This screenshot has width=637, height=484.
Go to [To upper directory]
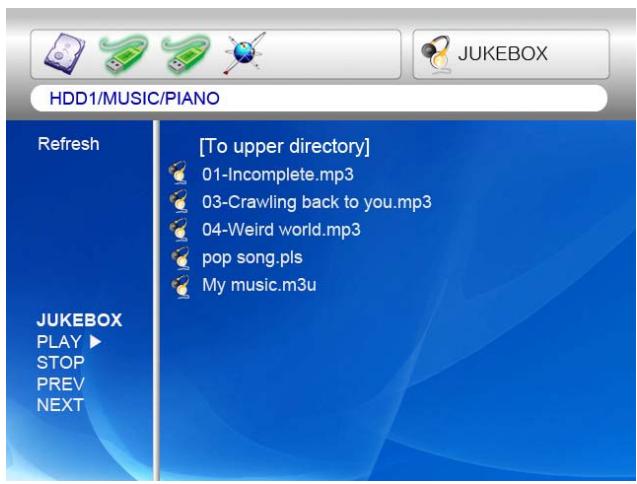285,148
